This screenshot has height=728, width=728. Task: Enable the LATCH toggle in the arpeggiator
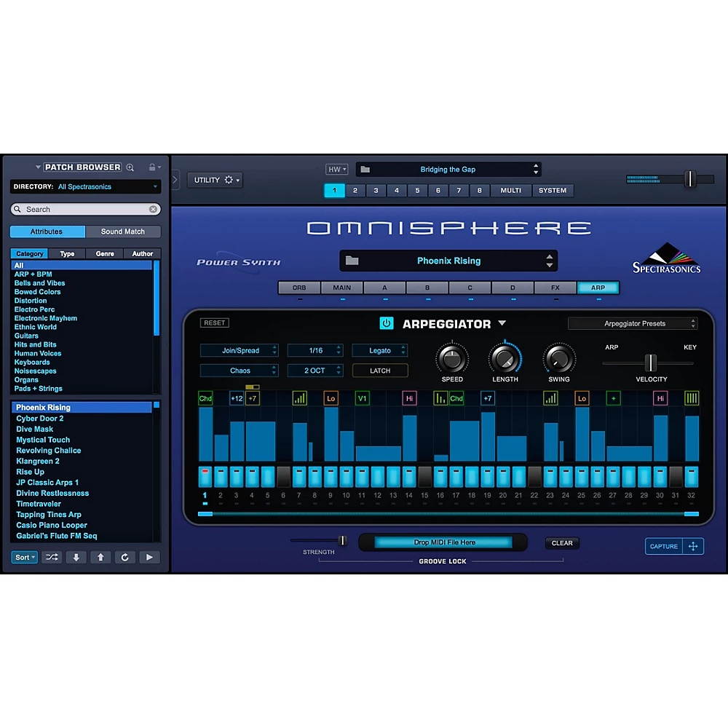(x=379, y=371)
